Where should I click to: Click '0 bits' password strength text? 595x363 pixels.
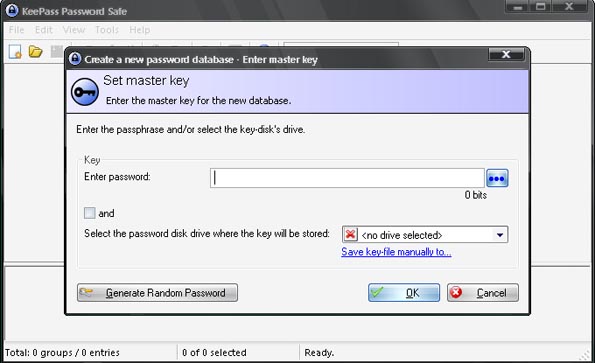tap(475, 195)
